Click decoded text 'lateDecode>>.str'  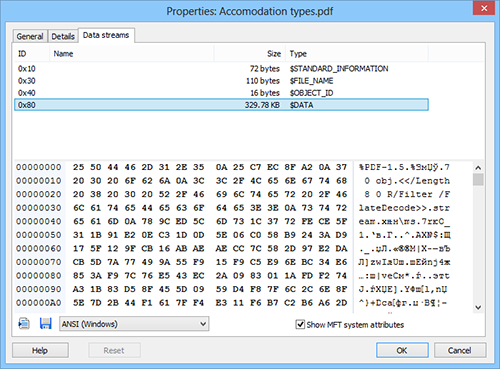tap(404, 208)
